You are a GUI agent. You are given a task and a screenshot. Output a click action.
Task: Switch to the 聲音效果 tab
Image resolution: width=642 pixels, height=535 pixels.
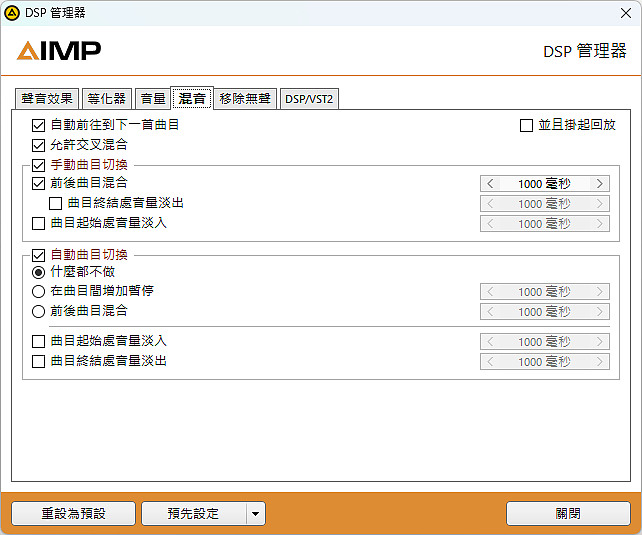point(47,99)
